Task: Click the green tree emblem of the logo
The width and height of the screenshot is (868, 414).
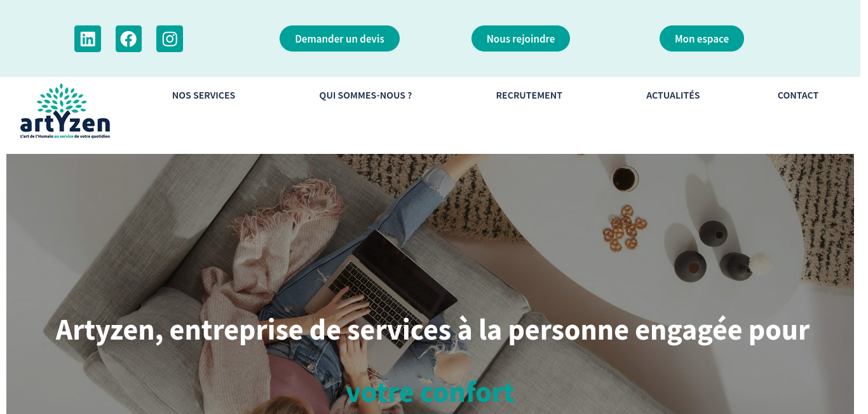Action: 62,99
